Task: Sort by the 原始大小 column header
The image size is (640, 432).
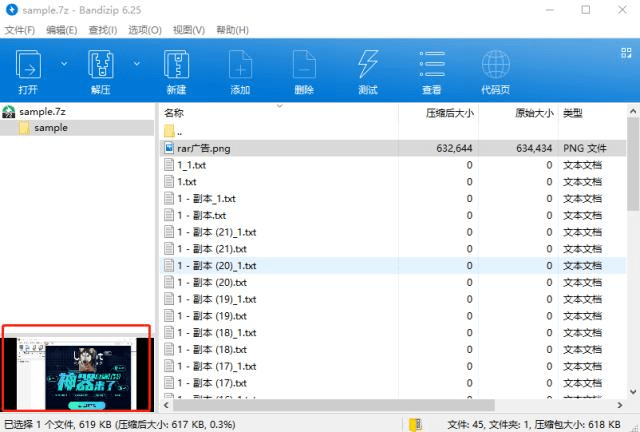Action: coord(534,113)
